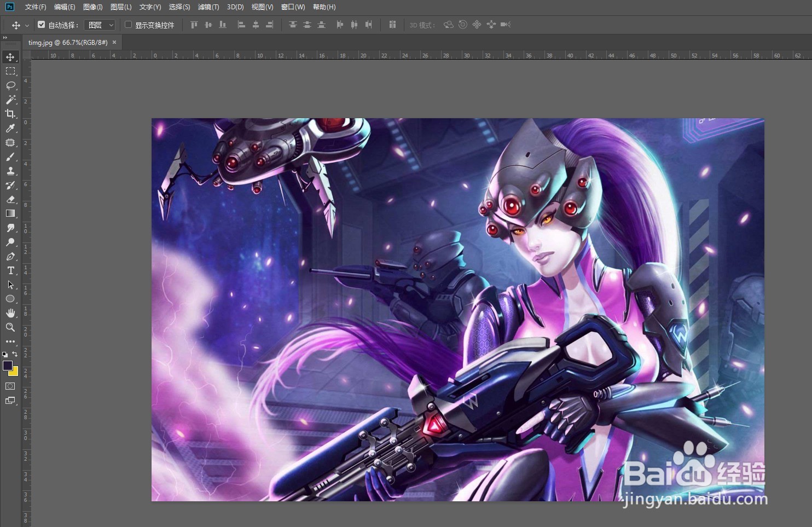Select the Gradient tool
Image resolution: width=812 pixels, height=527 pixels.
[10, 213]
